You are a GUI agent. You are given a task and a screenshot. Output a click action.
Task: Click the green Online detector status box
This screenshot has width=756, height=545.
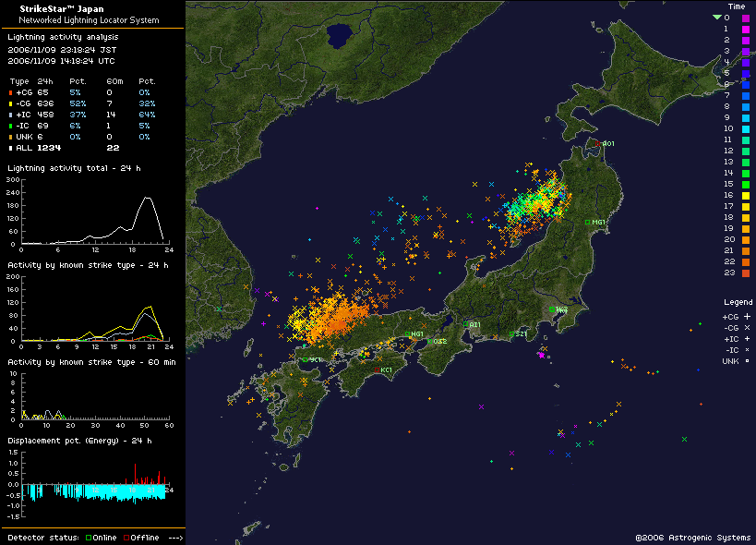point(88,538)
